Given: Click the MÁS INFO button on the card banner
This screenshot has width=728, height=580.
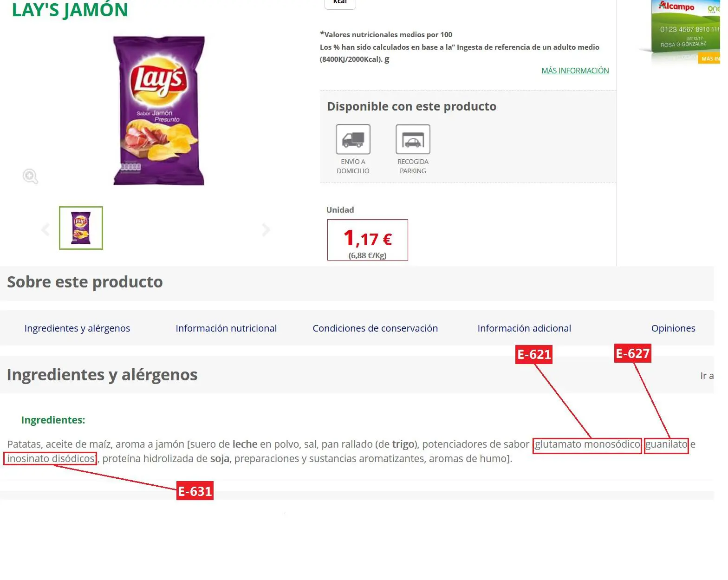Looking at the screenshot, I should (710, 59).
